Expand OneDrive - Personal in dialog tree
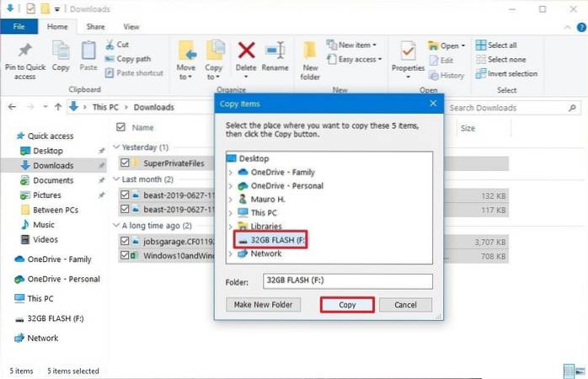 coord(231,186)
